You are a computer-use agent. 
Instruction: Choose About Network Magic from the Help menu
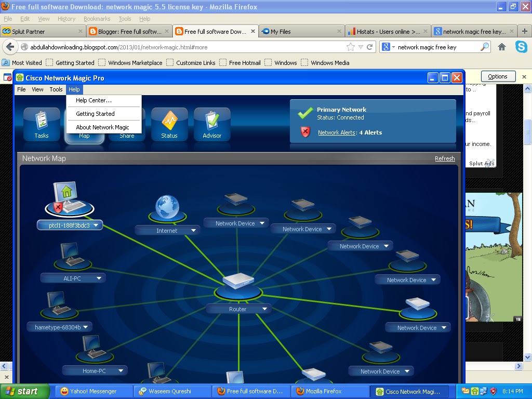pos(104,127)
